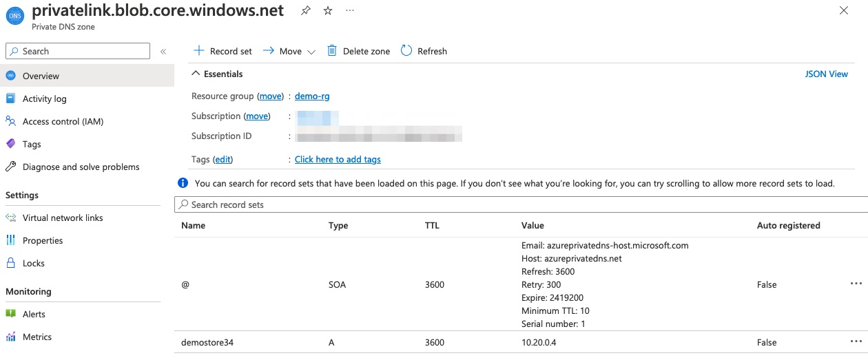The height and width of the screenshot is (360, 868).
Task: Click the Properties bars icon
Action: pos(10,240)
